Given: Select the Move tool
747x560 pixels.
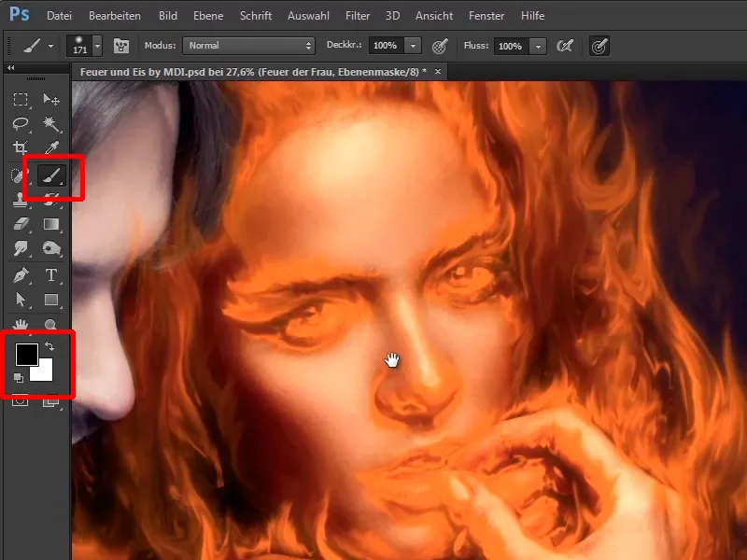Looking at the screenshot, I should [x=51, y=100].
